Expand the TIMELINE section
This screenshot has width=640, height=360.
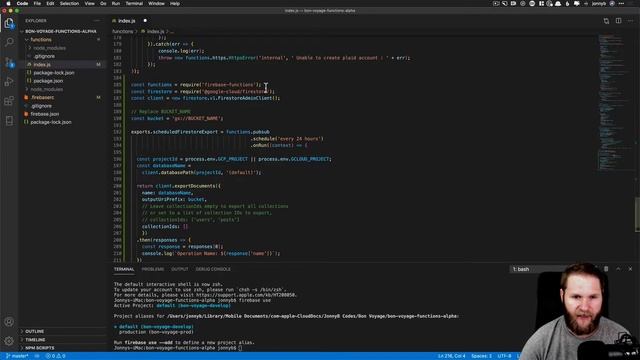[35, 340]
